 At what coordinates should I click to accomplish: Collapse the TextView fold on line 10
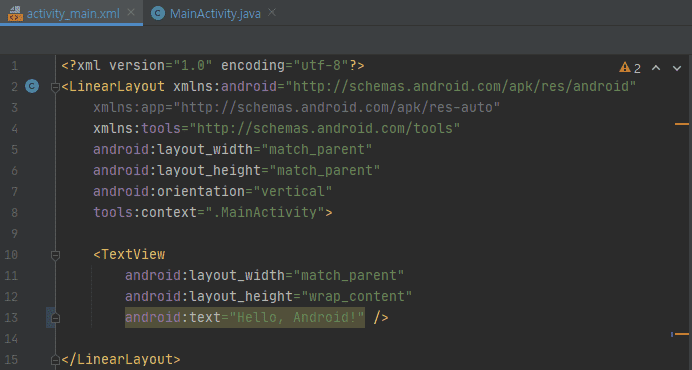pos(55,255)
